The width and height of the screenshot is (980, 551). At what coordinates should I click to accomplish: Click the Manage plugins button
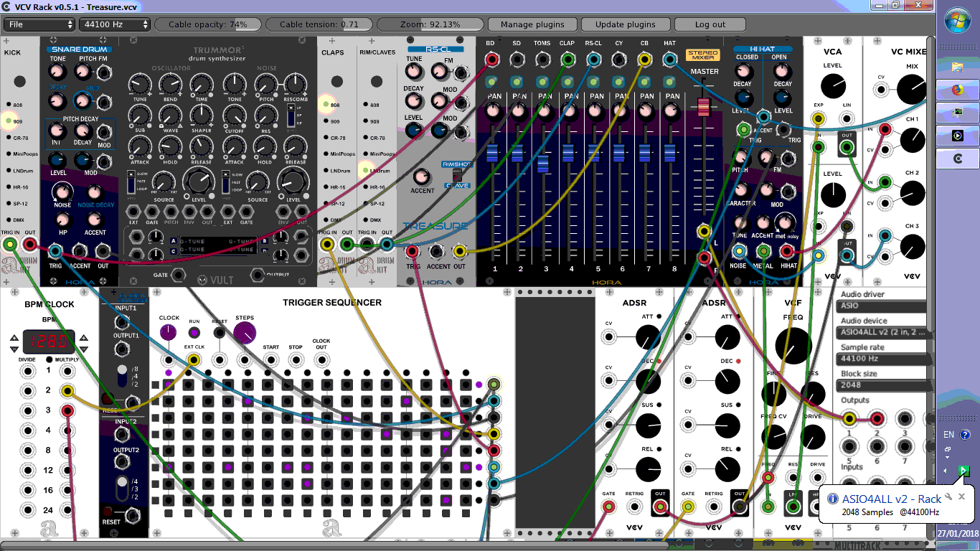coord(532,24)
